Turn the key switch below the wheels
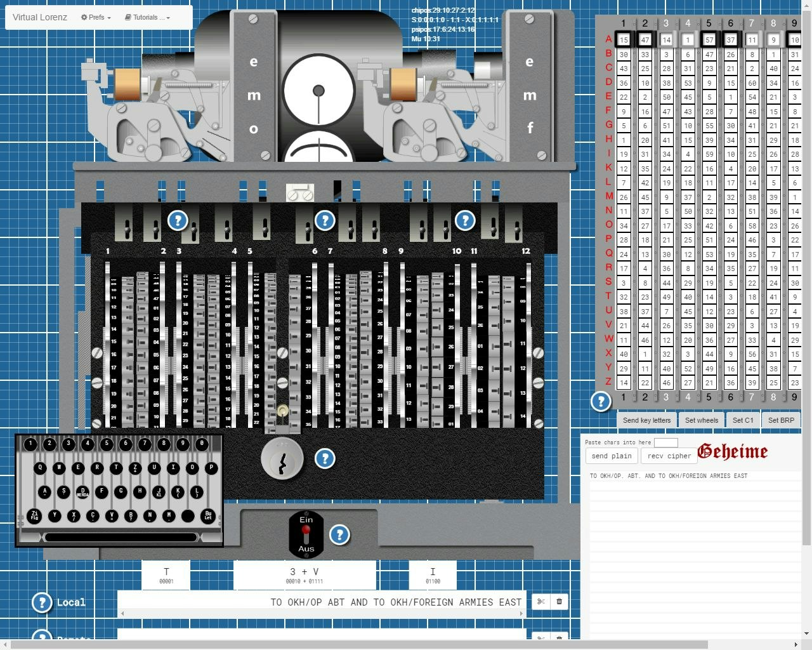The width and height of the screenshot is (812, 650). [282, 460]
